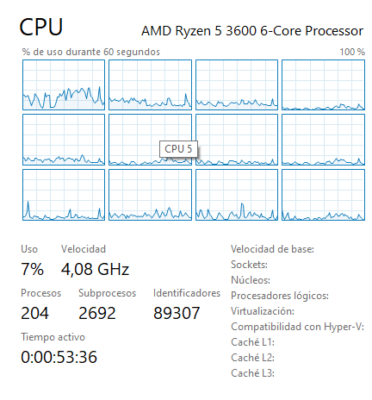This screenshot has height=400, width=372.
Task: Click the 4,08 GHz speed value
Action: tap(95, 269)
